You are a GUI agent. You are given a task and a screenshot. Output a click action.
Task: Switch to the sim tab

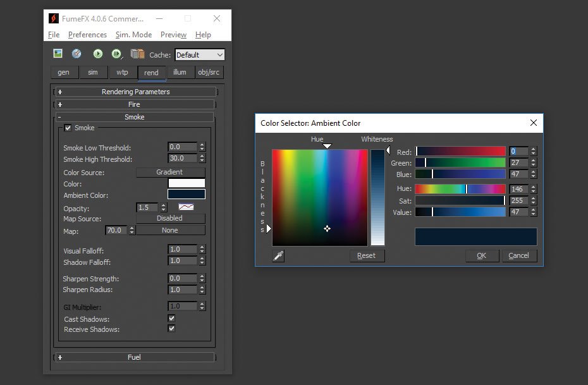pos(94,72)
